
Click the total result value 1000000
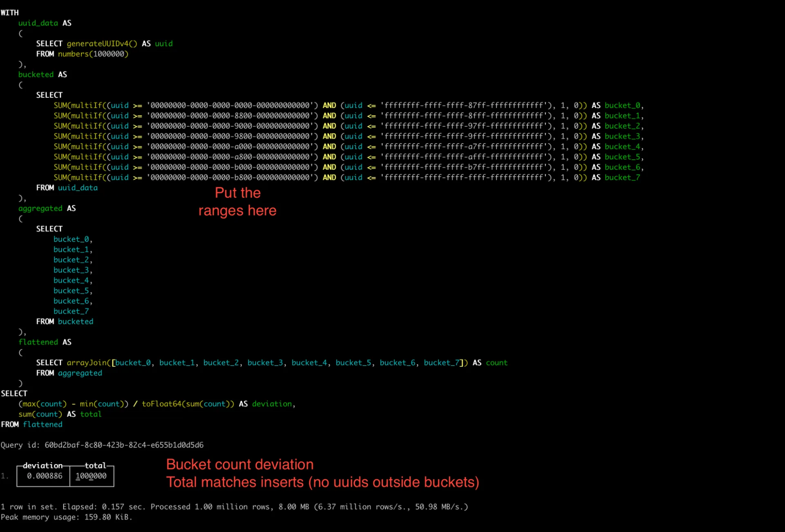click(x=91, y=476)
